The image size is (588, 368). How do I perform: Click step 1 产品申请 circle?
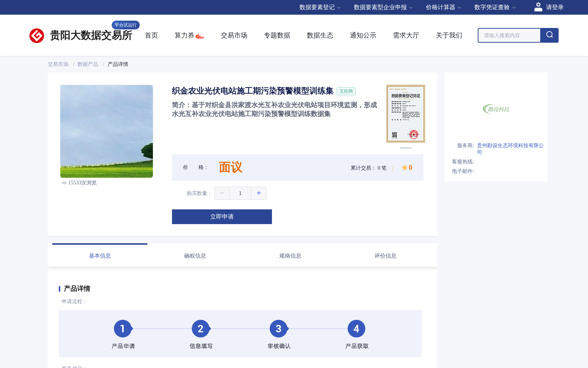[123, 329]
